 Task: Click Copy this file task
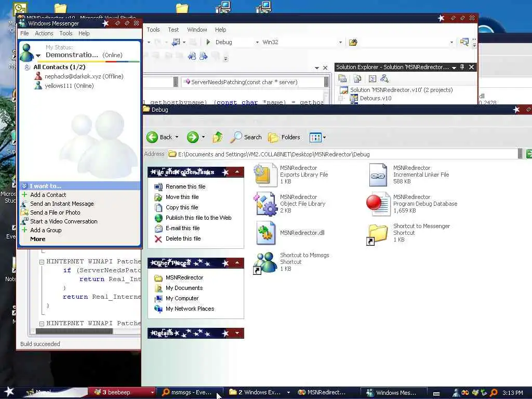tap(182, 207)
